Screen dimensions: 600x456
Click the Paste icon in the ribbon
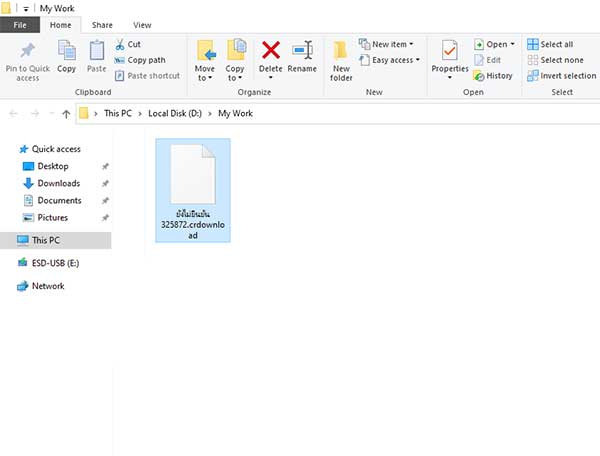pos(96,52)
